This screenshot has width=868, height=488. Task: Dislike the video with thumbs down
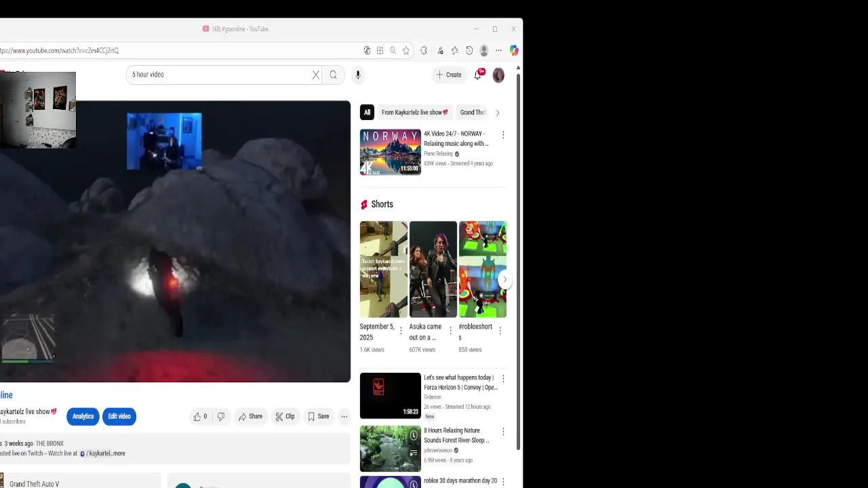220,417
